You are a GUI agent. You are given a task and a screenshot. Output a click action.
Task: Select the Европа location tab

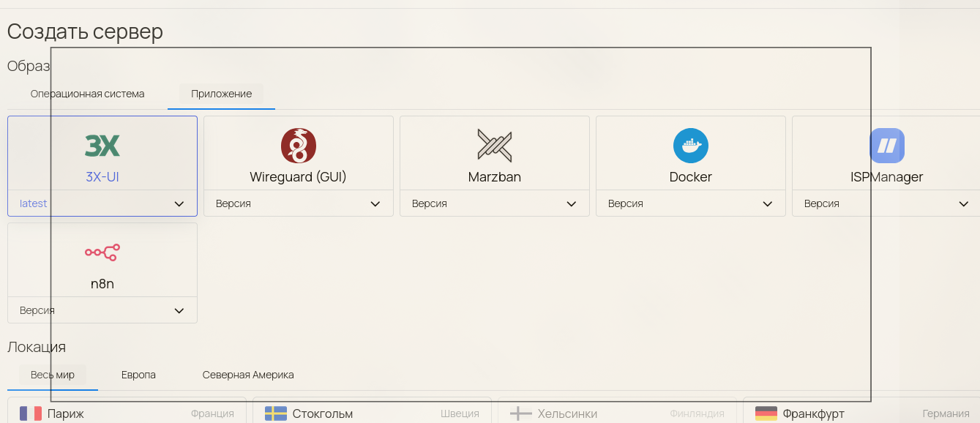point(138,375)
